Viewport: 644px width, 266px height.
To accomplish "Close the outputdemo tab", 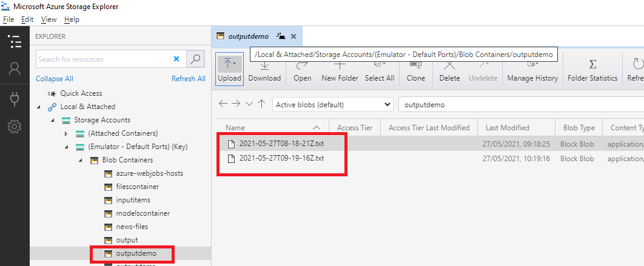I will coord(293,36).
